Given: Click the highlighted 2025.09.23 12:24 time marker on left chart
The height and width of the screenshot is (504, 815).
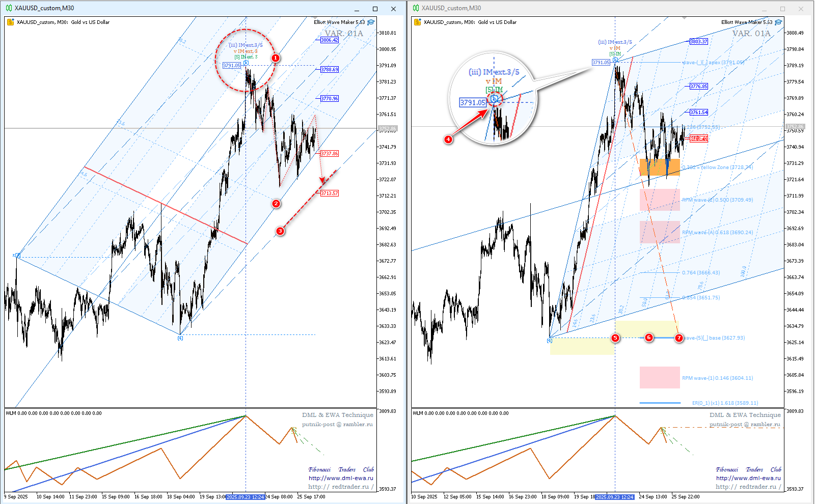Looking at the screenshot, I should coord(246,497).
